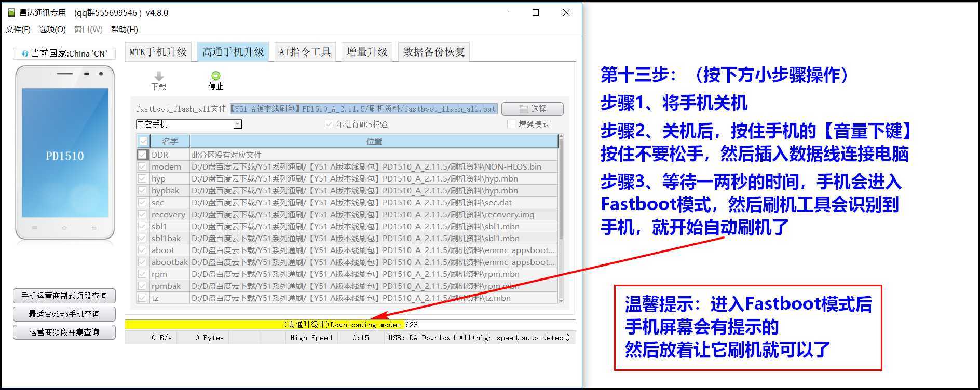
Task: Click the 选择 file browse button
Action: 533,108
